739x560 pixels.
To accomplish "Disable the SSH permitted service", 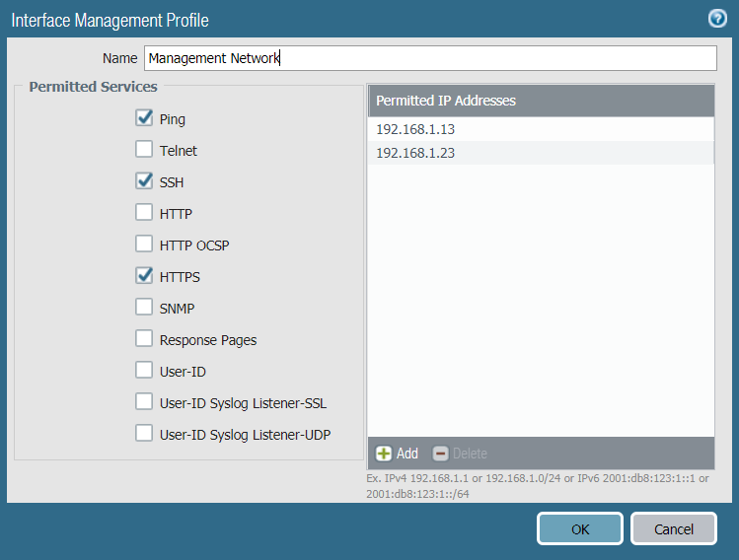I will pyautogui.click(x=144, y=182).
